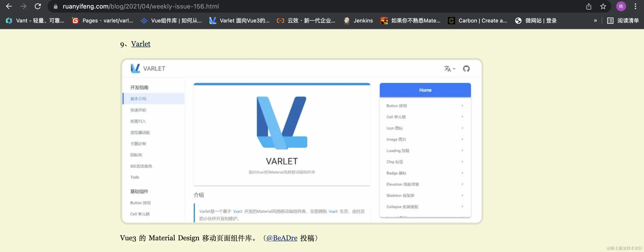Open the purple profile avatar
This screenshot has width=644, height=252.
[621, 6]
